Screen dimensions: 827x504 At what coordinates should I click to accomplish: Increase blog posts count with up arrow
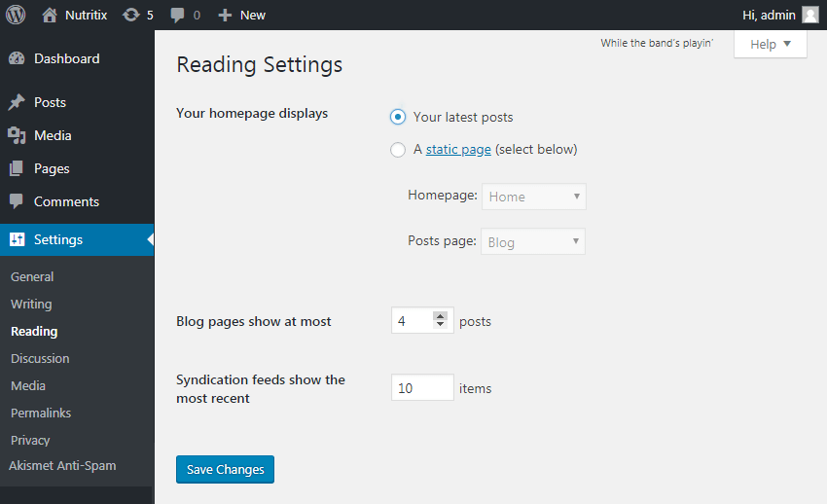[x=440, y=316]
